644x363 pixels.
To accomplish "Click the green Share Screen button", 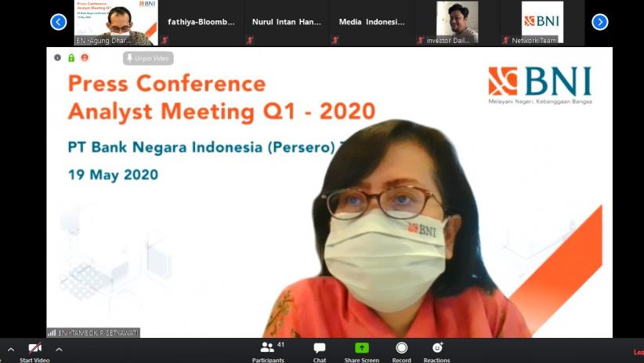I will 362,352.
